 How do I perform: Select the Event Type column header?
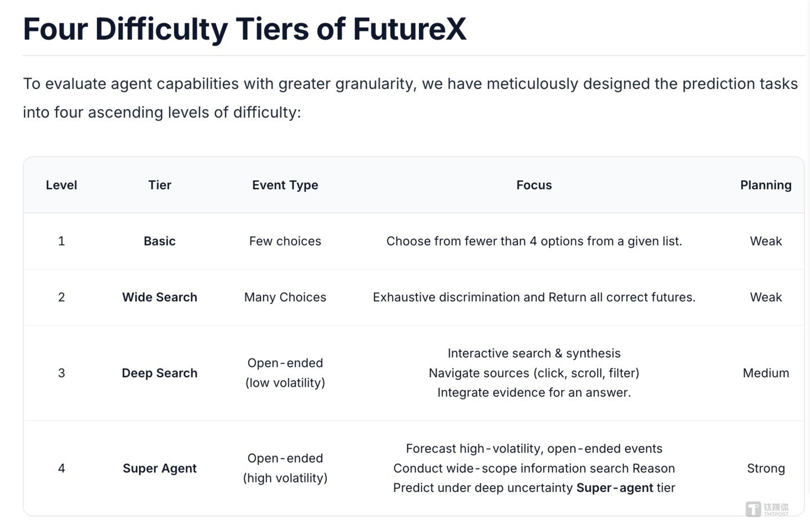[x=285, y=185]
